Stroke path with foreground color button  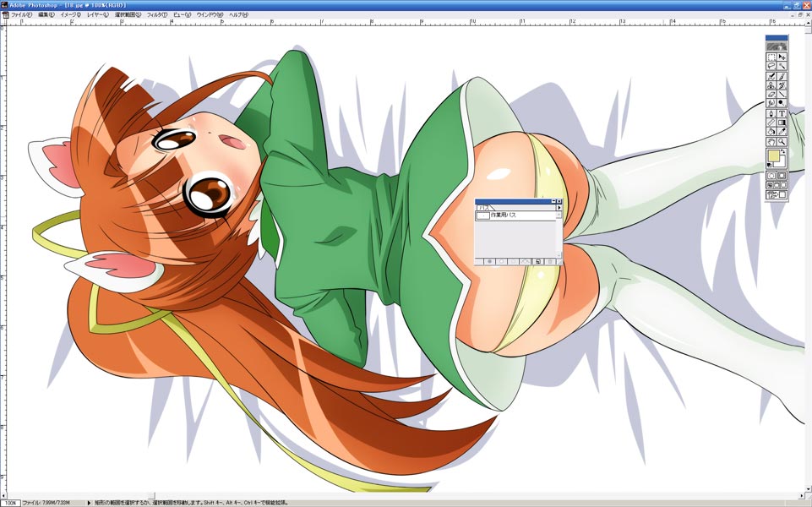coord(501,261)
